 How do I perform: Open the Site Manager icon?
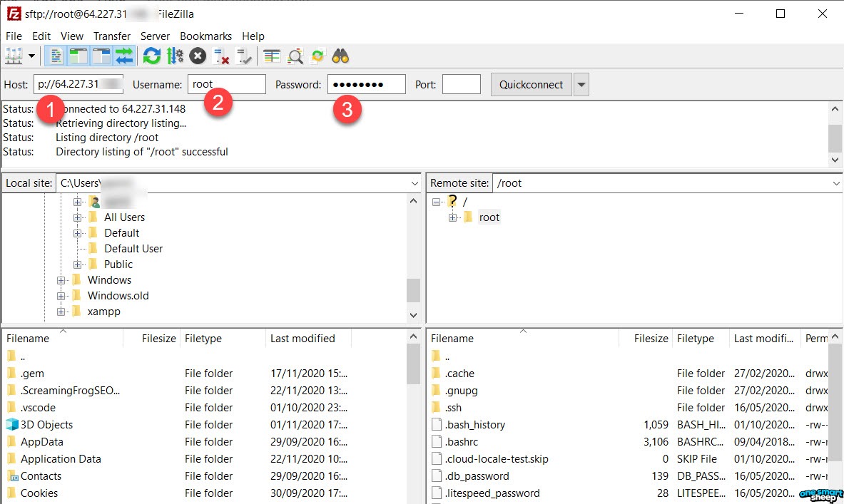pyautogui.click(x=14, y=56)
